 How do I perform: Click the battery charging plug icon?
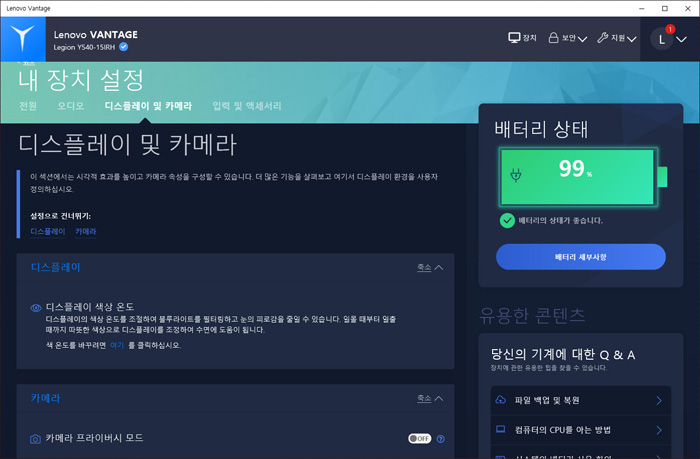coord(516,175)
